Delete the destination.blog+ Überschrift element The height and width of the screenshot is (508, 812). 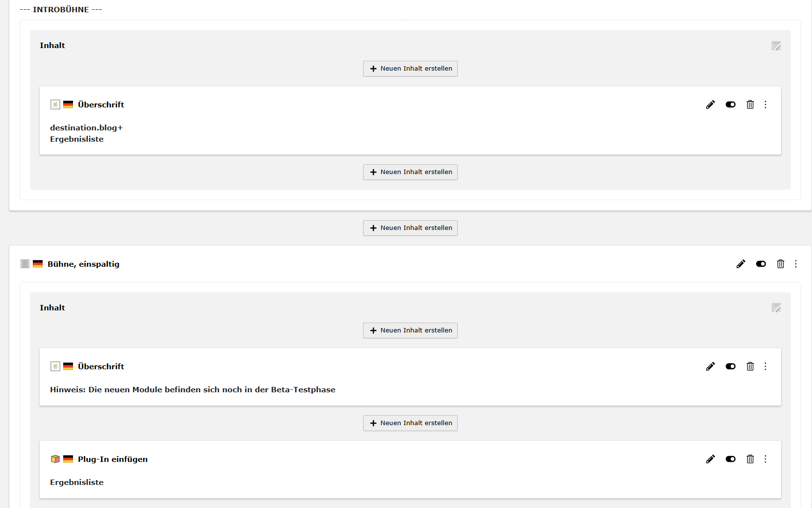click(750, 104)
